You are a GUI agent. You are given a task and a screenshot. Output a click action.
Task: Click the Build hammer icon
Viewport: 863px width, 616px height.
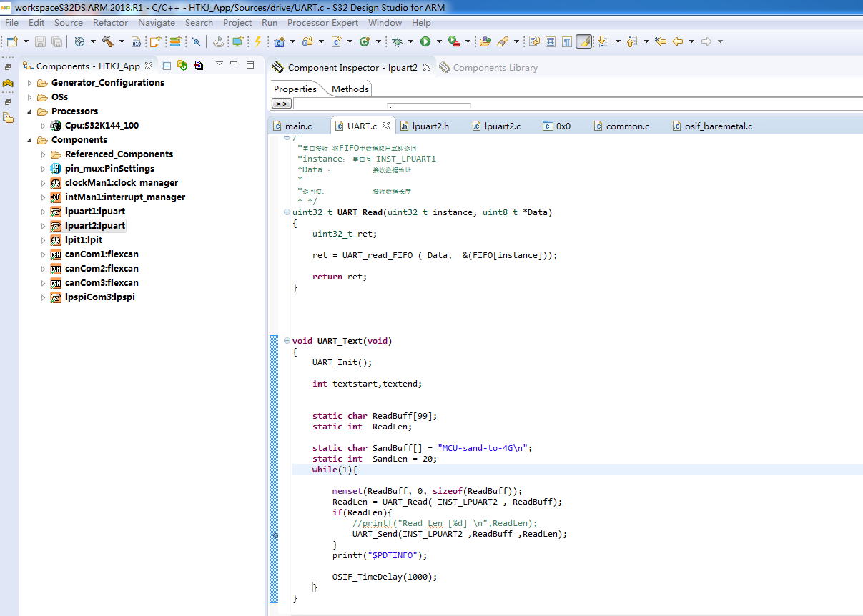click(108, 41)
